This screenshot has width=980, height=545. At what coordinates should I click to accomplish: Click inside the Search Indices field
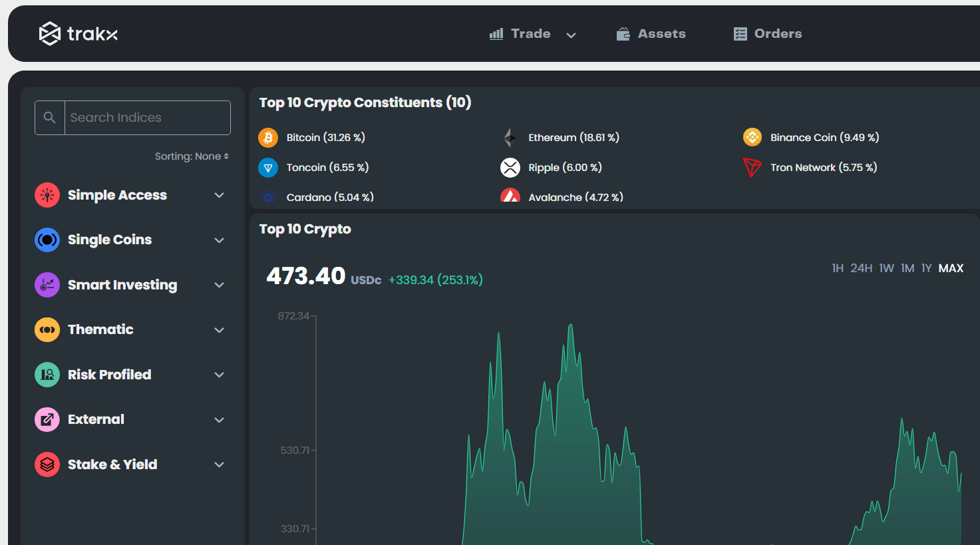pyautogui.click(x=146, y=117)
